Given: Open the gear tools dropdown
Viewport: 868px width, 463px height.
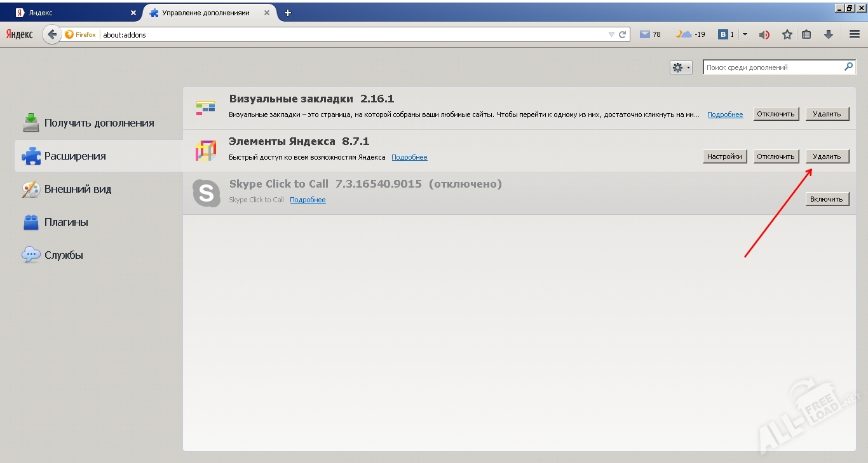Looking at the screenshot, I should [x=680, y=67].
